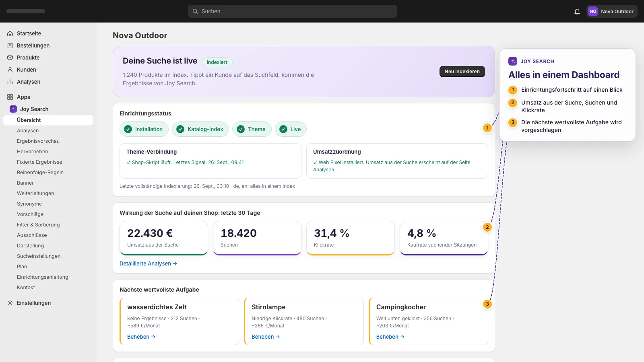Open Kunden in the sidebar
The width and height of the screenshot is (644, 362).
pos(48,70)
